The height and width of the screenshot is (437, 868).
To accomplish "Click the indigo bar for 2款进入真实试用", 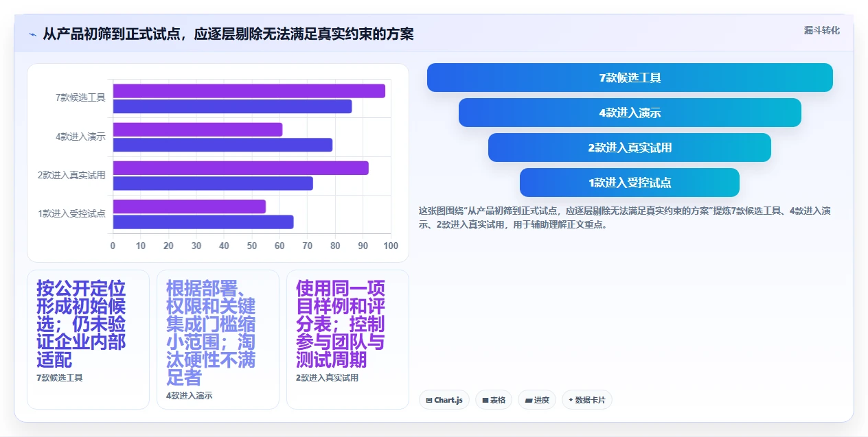I will pos(214,183).
